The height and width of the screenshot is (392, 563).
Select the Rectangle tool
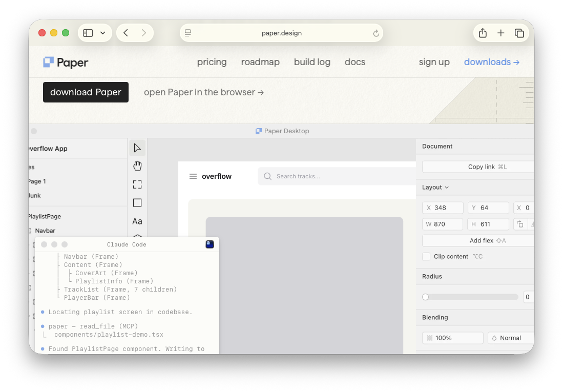137,202
